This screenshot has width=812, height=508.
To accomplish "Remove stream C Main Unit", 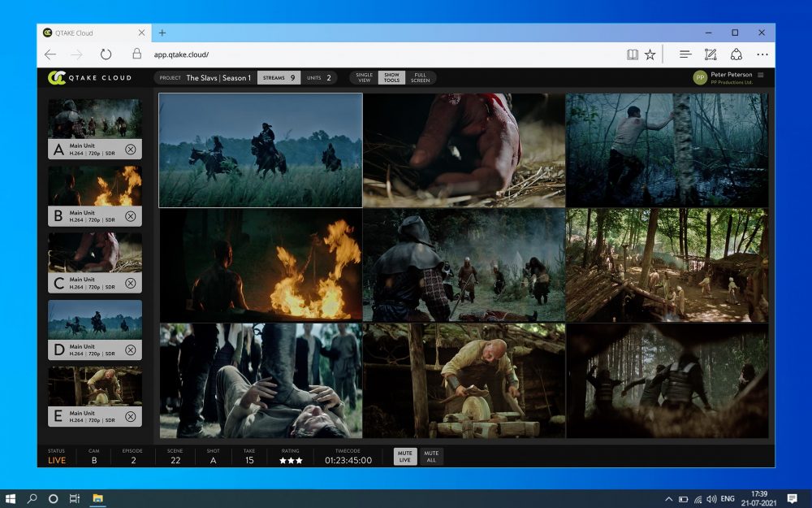I will (131, 283).
